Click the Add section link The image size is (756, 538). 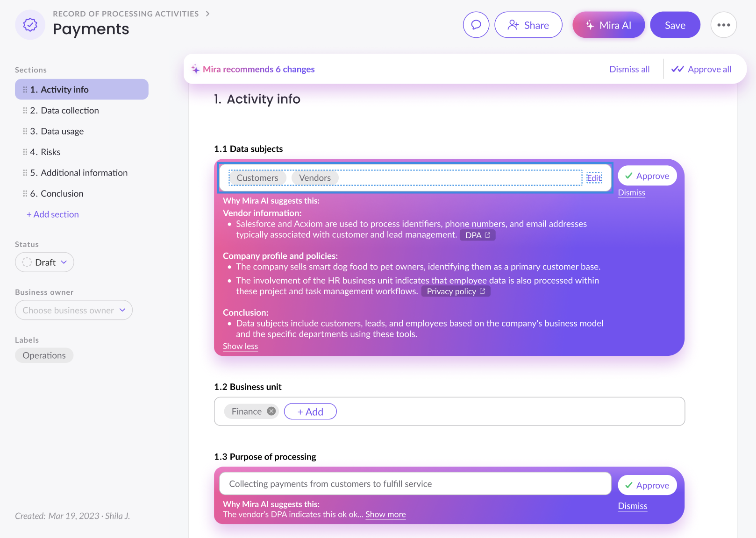(53, 214)
